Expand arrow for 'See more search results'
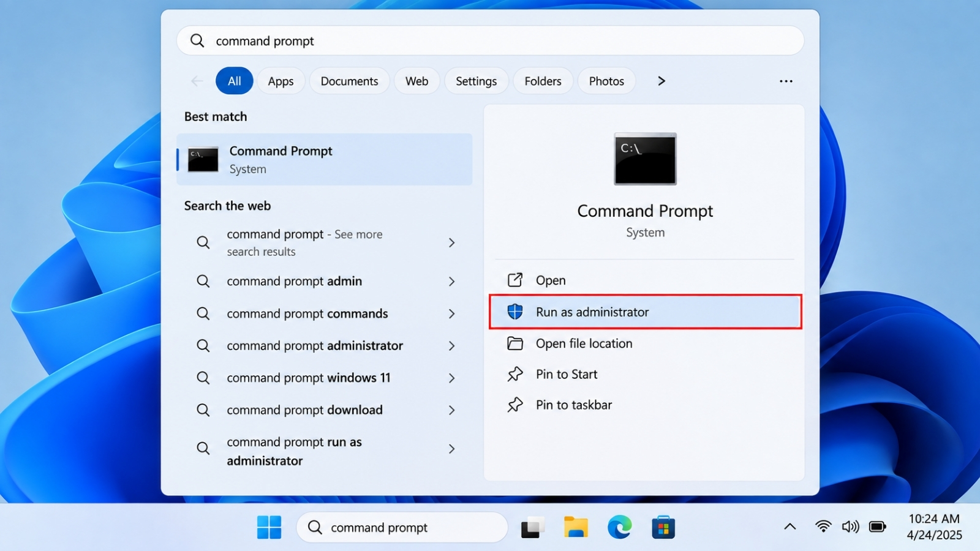Image resolution: width=980 pixels, height=551 pixels. (451, 242)
